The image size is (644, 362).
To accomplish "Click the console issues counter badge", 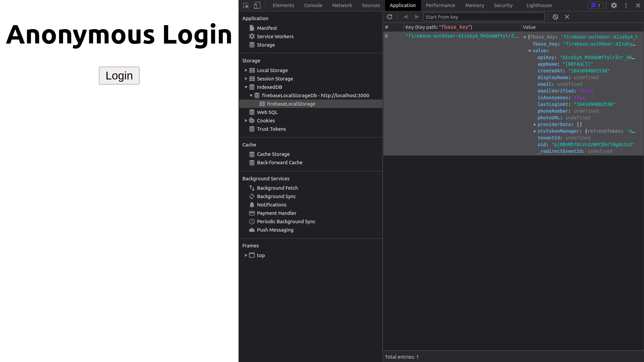I will (596, 5).
